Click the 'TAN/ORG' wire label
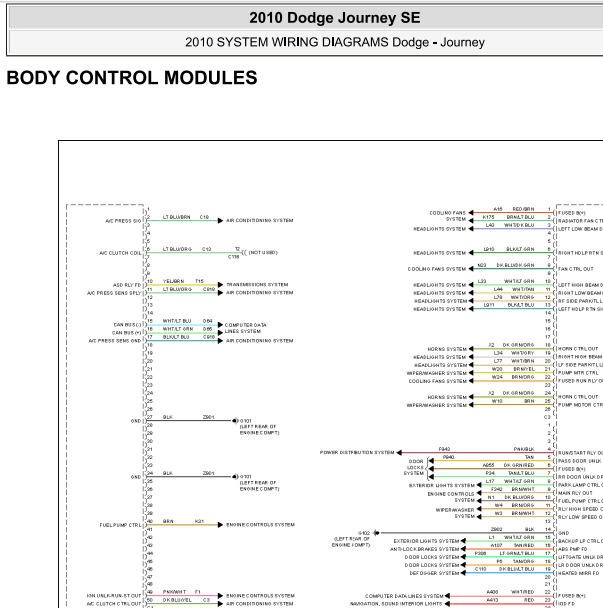Screen dimensions: 603x608 click(523, 561)
